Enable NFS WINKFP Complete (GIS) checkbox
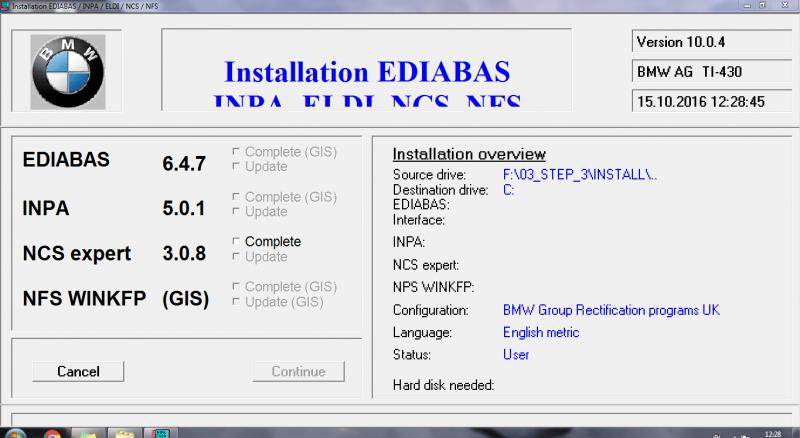Screen dimensions: 800x438 (x=236, y=287)
